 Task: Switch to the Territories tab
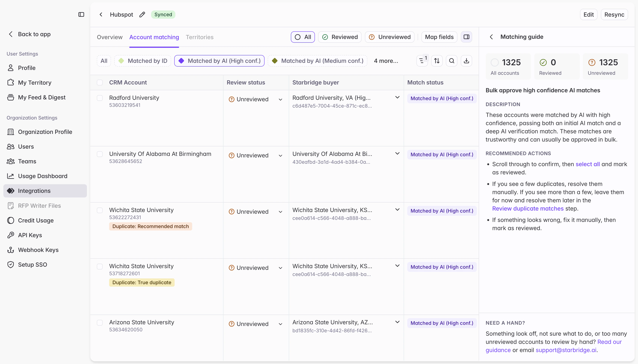200,37
